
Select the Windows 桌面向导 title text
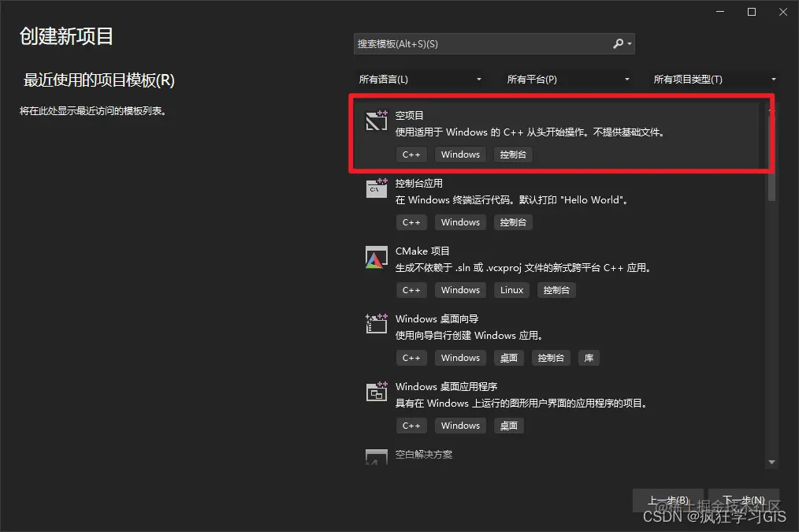pyautogui.click(x=437, y=319)
